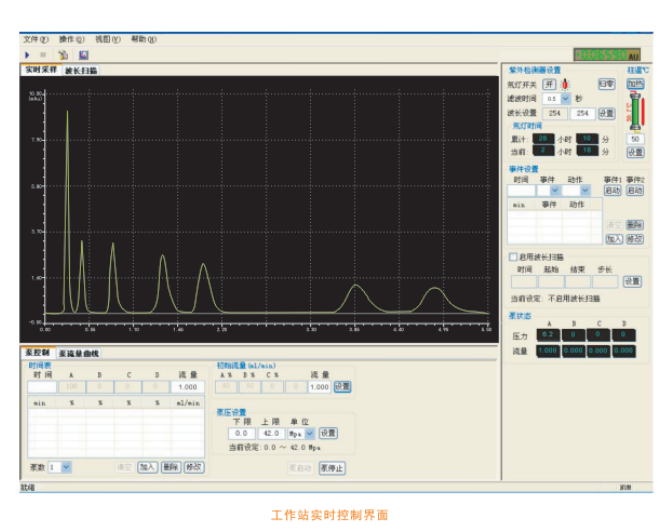The image size is (672, 531).
Task: Click 修改 under the pump time table
Action: 194,467
